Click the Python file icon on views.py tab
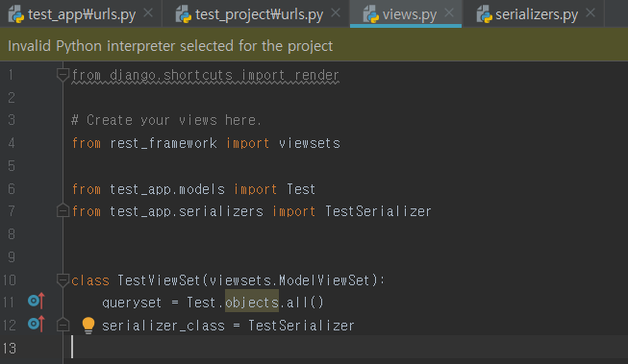 371,14
